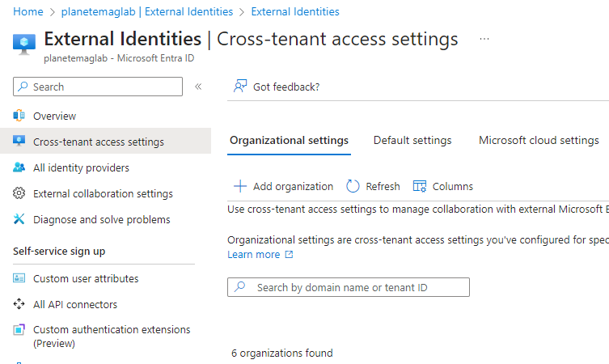Switch to the Default settings tab
Image resolution: width=609 pixels, height=364 pixels.
click(x=412, y=140)
